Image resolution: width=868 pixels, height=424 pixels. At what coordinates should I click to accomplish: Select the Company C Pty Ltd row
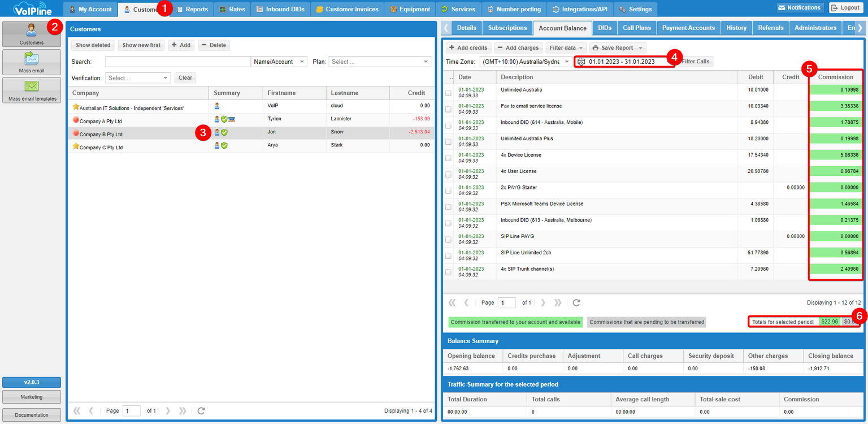(251, 146)
